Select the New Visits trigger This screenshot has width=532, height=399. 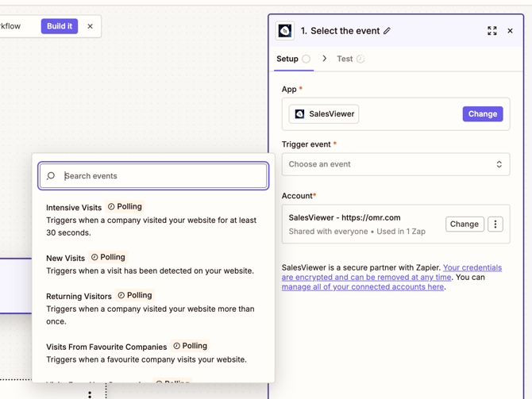153,264
